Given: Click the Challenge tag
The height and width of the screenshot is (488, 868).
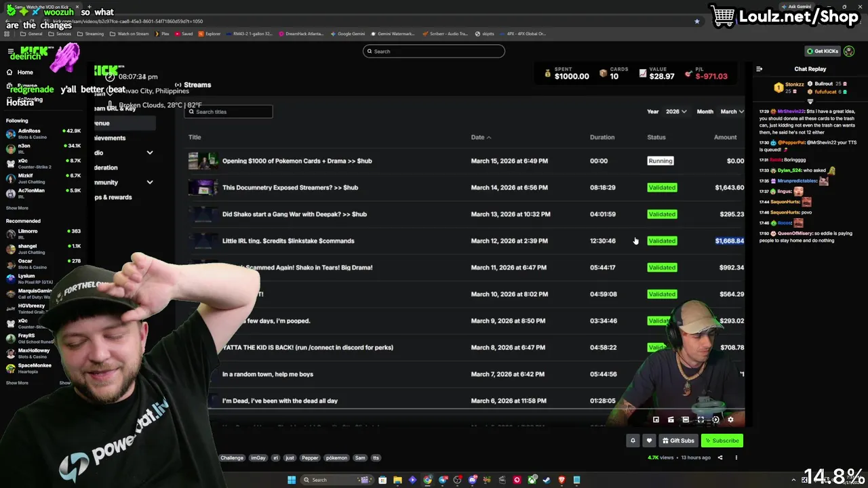Looking at the screenshot, I should (232, 458).
